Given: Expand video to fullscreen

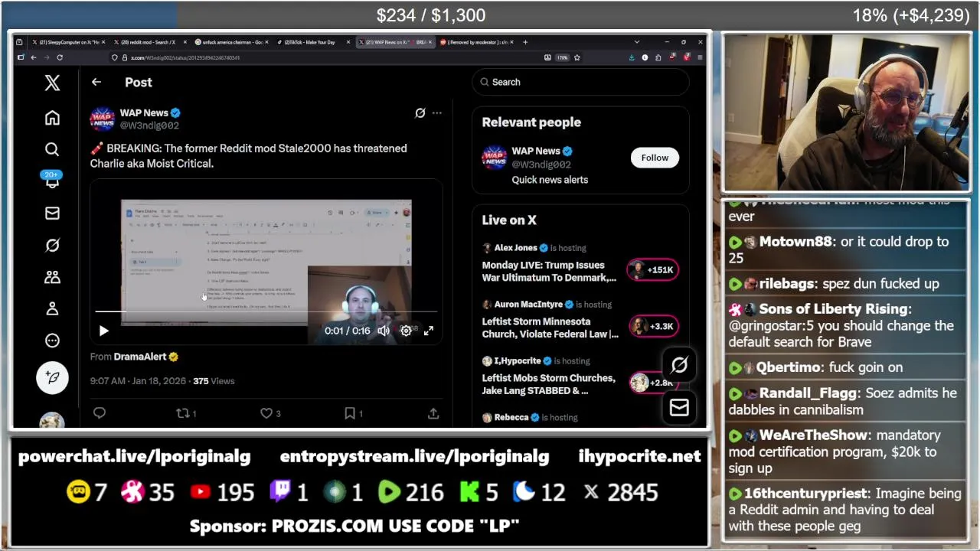Looking at the screenshot, I should (x=429, y=331).
